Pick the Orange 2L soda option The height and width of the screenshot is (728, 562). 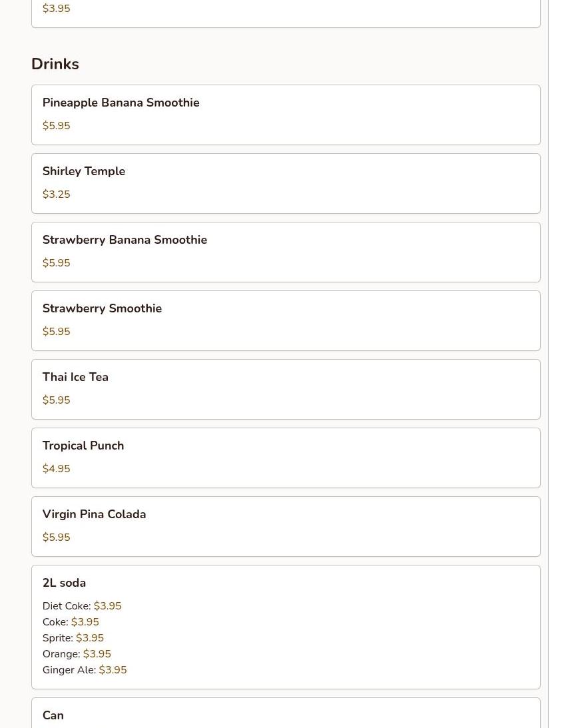click(x=76, y=654)
